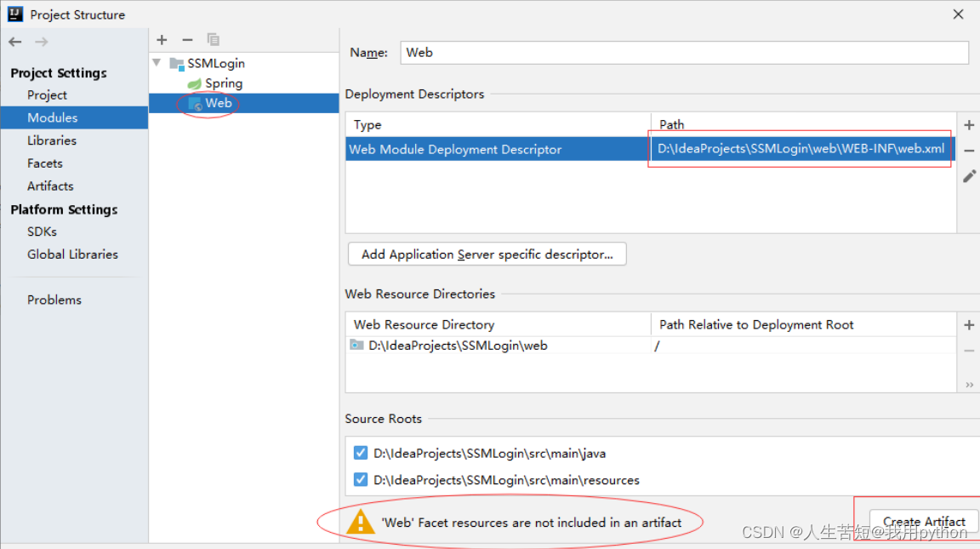The width and height of the screenshot is (980, 549).
Task: Click the SSMLogin module folder icon
Action: click(x=177, y=64)
